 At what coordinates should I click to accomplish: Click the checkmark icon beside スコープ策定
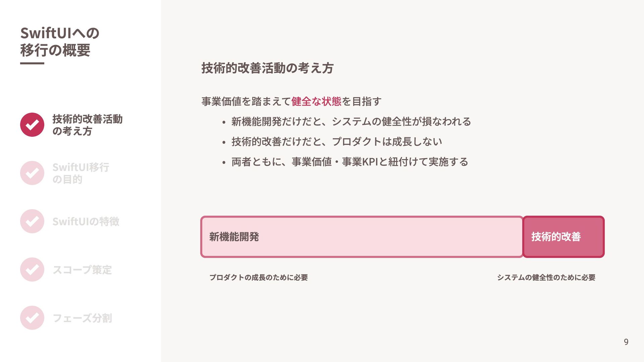coord(32,269)
